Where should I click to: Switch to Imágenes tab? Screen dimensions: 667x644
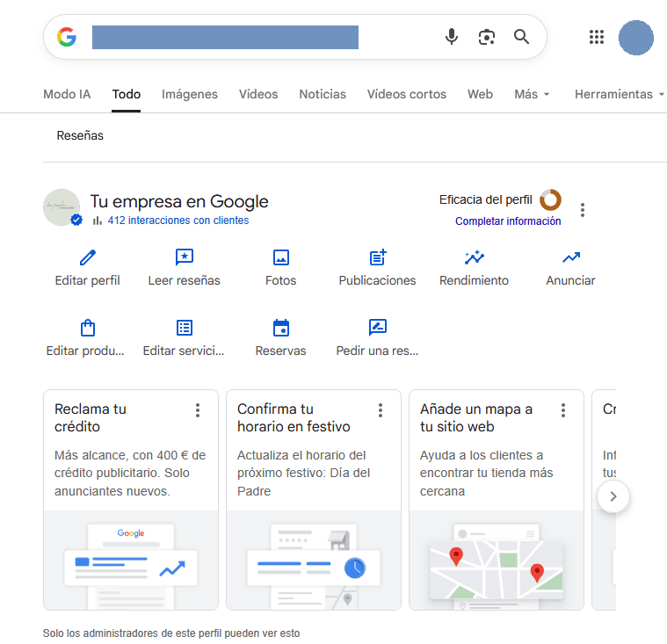click(189, 94)
